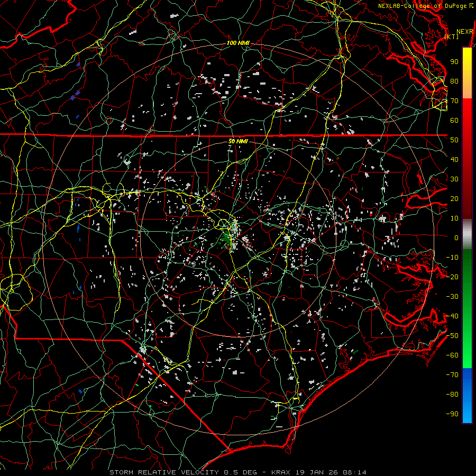Click the 100 NMI range ring label
The image size is (476, 476).
pyautogui.click(x=238, y=43)
